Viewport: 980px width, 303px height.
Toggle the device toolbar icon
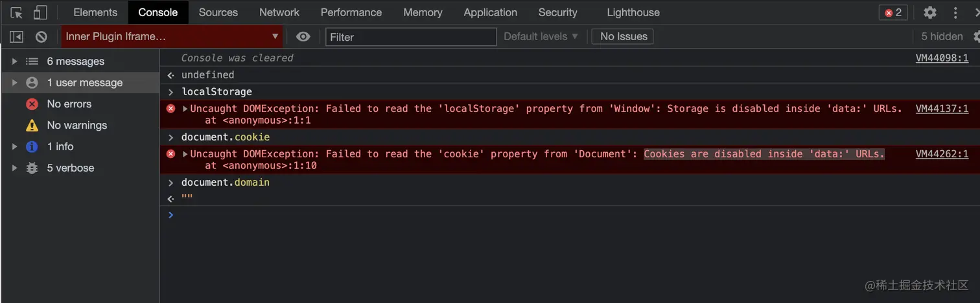(40, 12)
